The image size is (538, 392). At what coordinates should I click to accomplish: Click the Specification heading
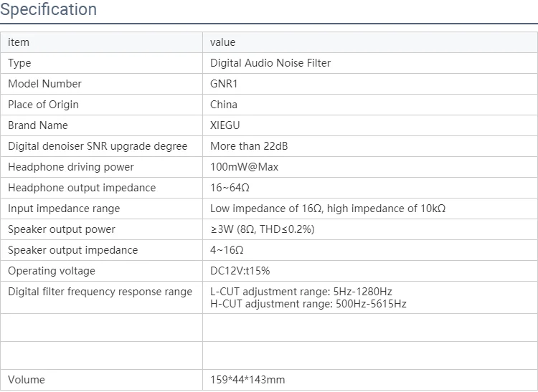(x=48, y=9)
